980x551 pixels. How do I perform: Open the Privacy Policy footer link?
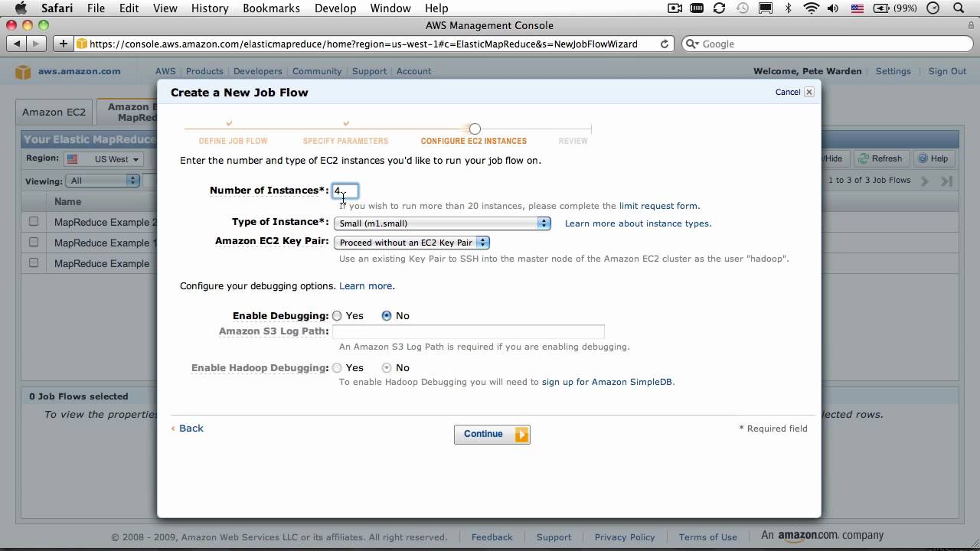(625, 537)
